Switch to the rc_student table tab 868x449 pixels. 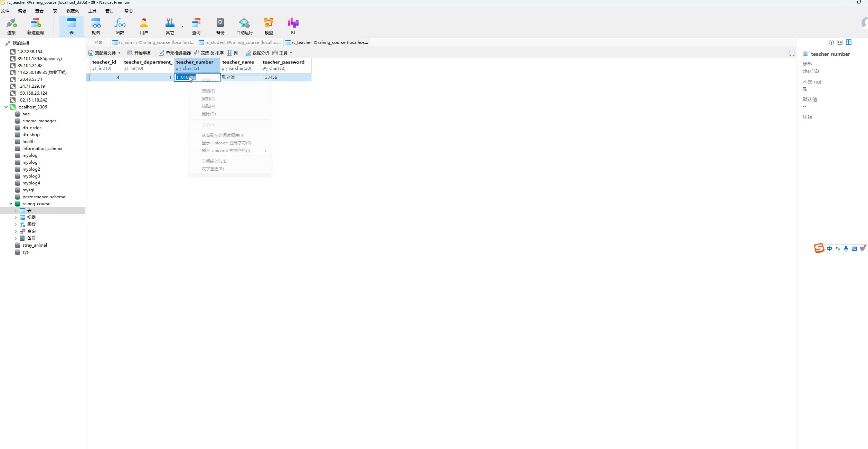click(240, 42)
